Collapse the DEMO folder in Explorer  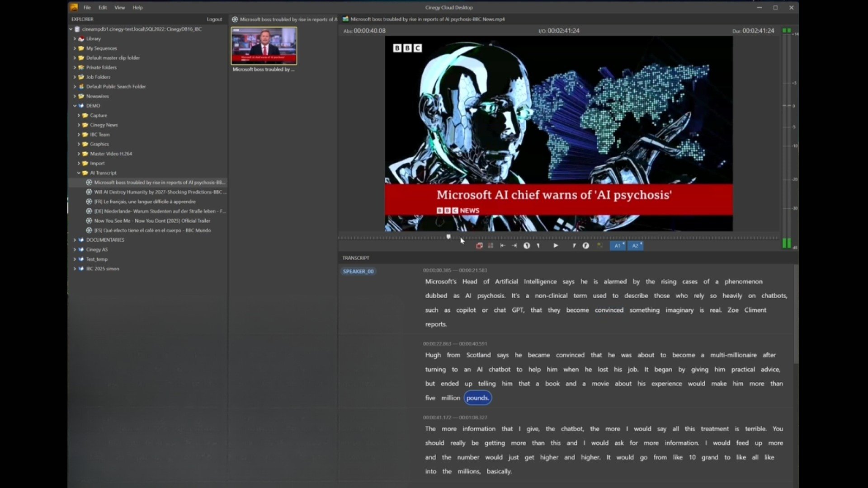pos(75,105)
